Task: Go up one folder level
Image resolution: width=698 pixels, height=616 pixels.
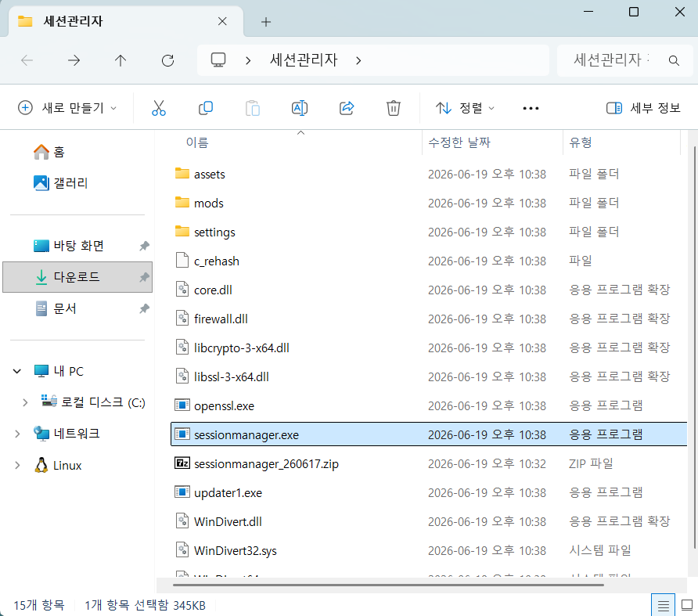Action: [x=121, y=60]
